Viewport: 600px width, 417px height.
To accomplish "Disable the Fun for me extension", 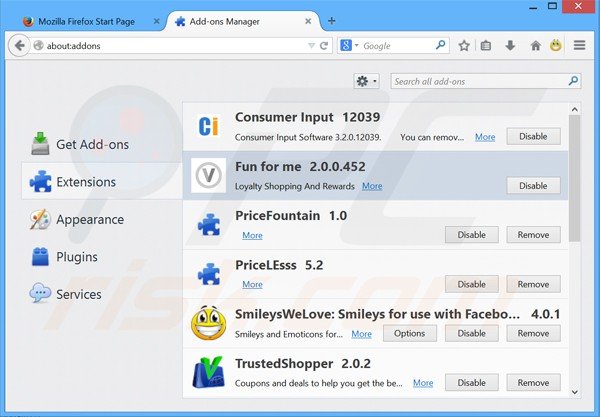I will coord(533,186).
